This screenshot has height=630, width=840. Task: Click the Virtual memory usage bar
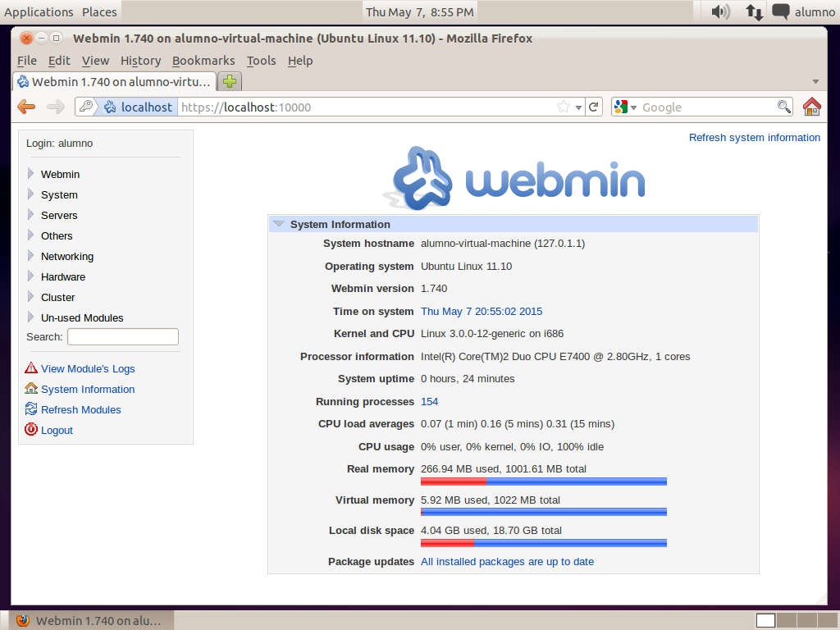(x=544, y=512)
